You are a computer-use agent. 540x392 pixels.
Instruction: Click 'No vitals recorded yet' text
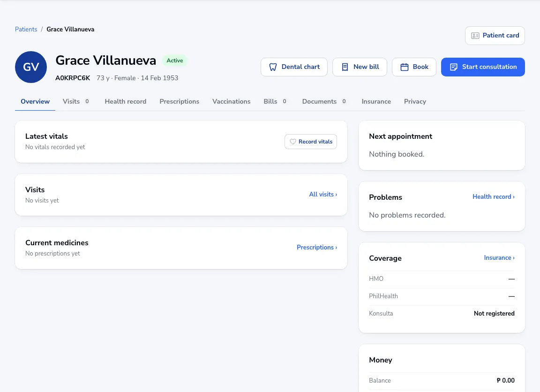pos(55,147)
